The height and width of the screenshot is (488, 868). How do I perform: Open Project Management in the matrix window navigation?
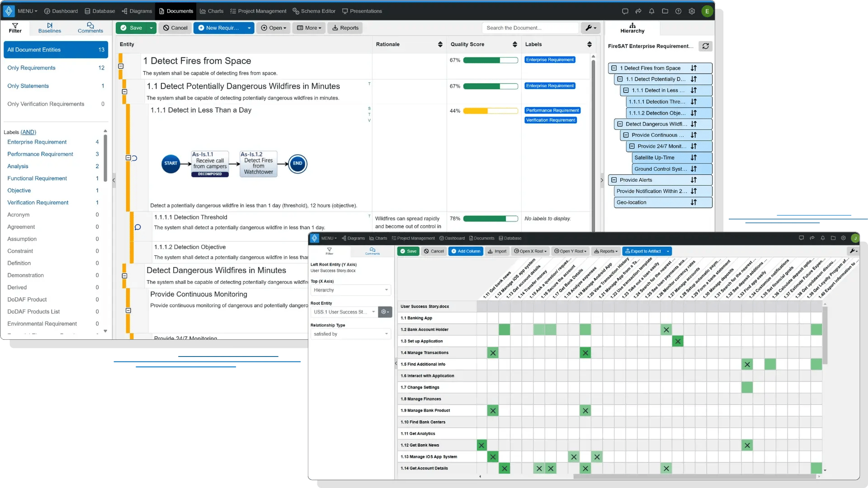(413, 238)
